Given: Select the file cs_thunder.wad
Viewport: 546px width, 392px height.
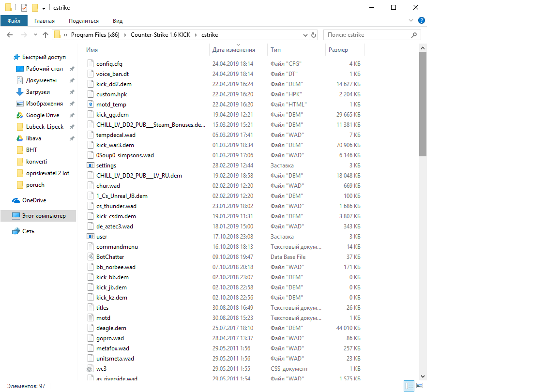Looking at the screenshot, I should click(x=116, y=206).
